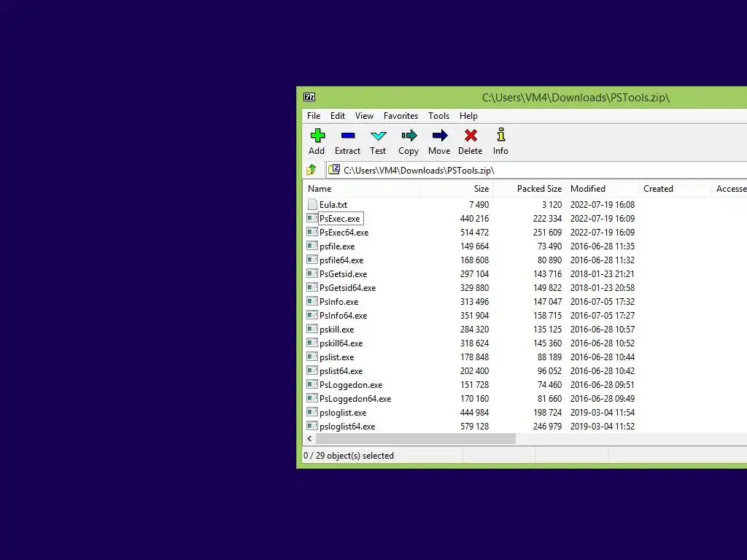
Task: Click the archive path address field
Action: [x=537, y=170]
